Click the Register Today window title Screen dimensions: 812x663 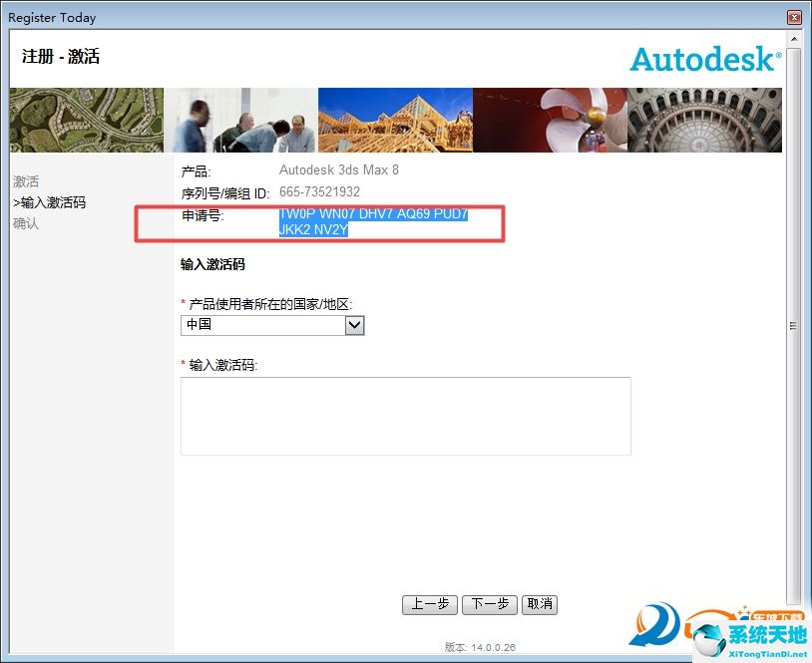52,18
